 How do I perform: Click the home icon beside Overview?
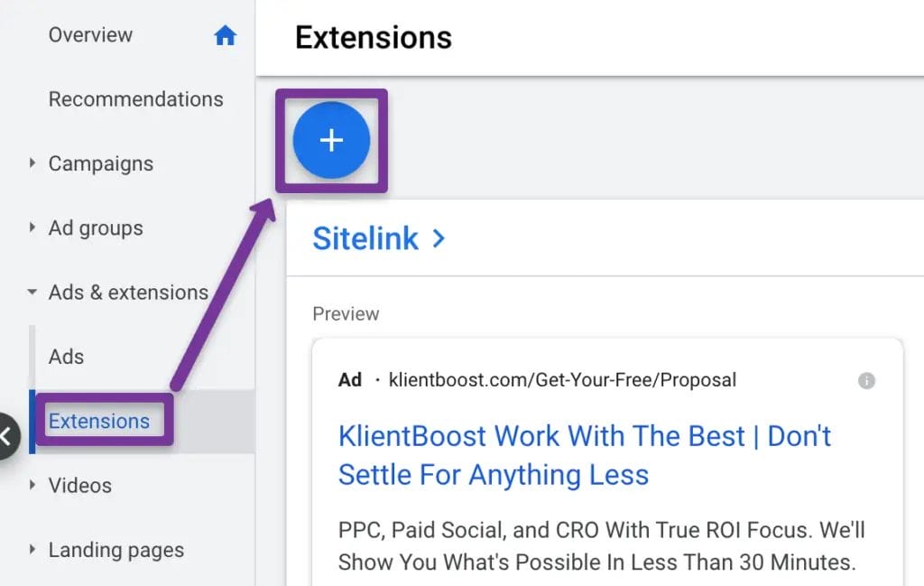tap(225, 34)
